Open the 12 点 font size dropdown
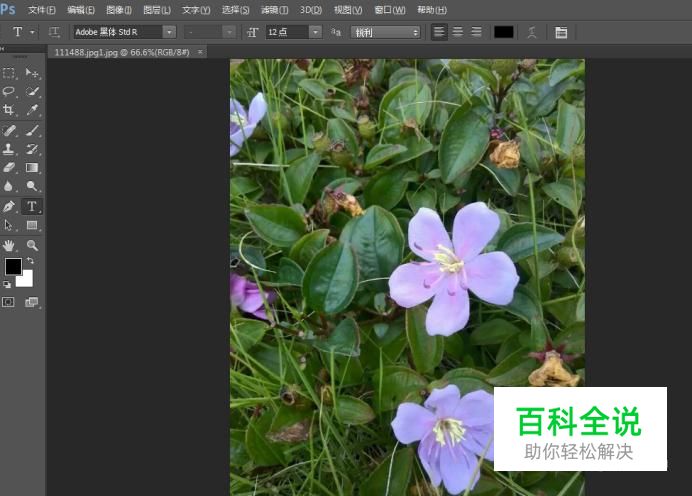This screenshot has height=496, width=692. click(x=315, y=32)
